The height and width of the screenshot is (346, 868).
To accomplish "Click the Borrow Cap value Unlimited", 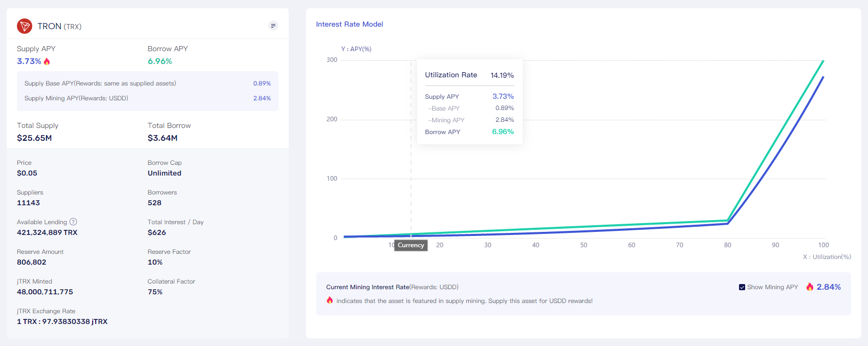I will 164,173.
